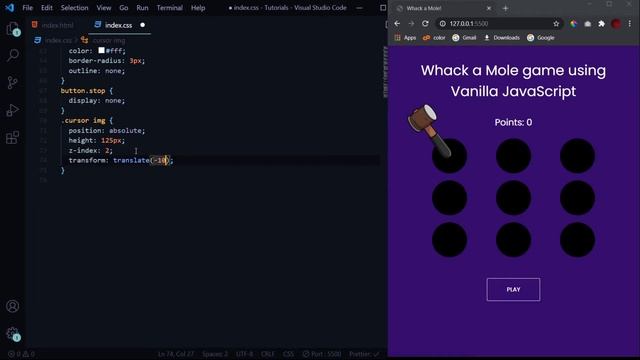Open the Apps bookmark
This screenshot has height=360, width=640.
click(x=405, y=38)
